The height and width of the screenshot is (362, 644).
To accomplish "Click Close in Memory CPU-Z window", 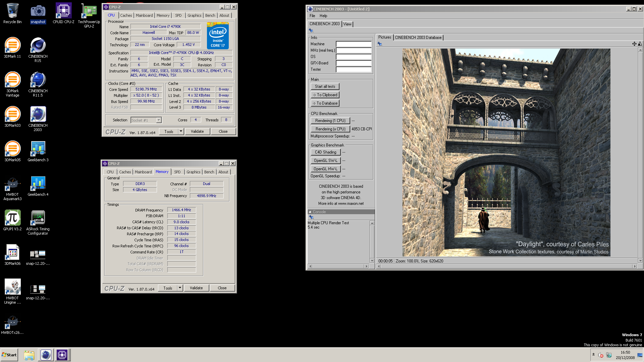I will [x=222, y=288].
